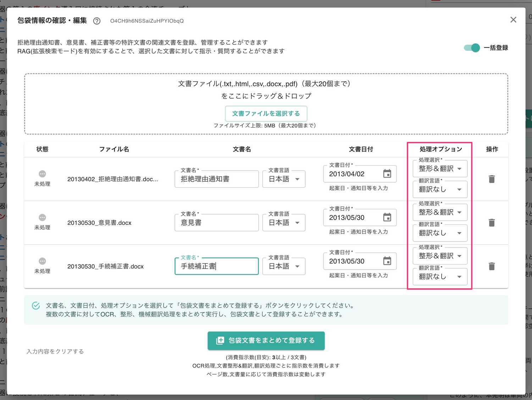Open 文書言語 dropdown for 意見書 row

tap(284, 223)
